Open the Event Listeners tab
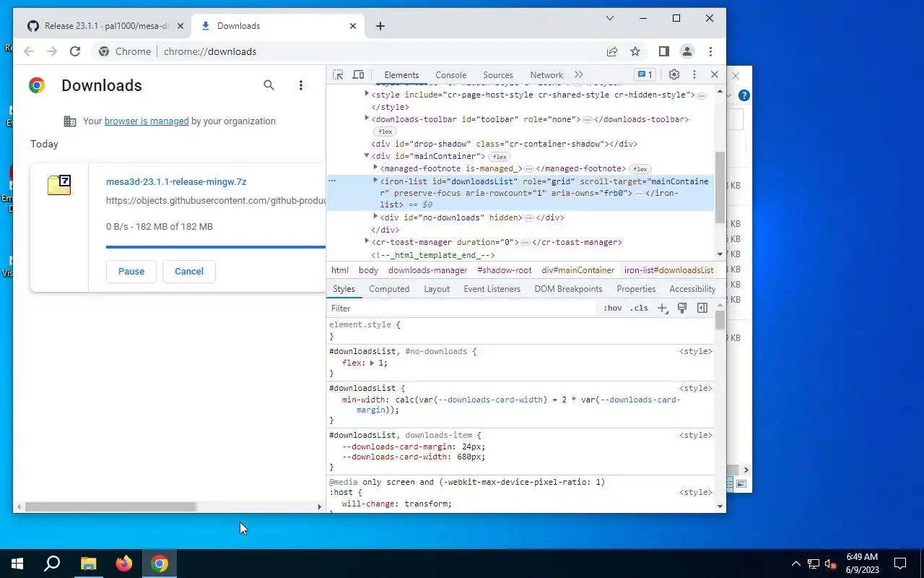The image size is (924, 578). (492, 289)
